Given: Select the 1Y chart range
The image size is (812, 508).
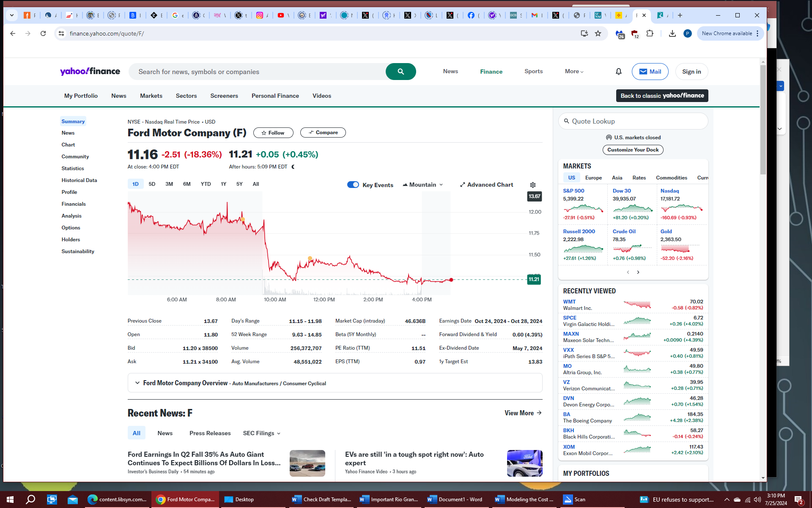Looking at the screenshot, I should point(223,184).
